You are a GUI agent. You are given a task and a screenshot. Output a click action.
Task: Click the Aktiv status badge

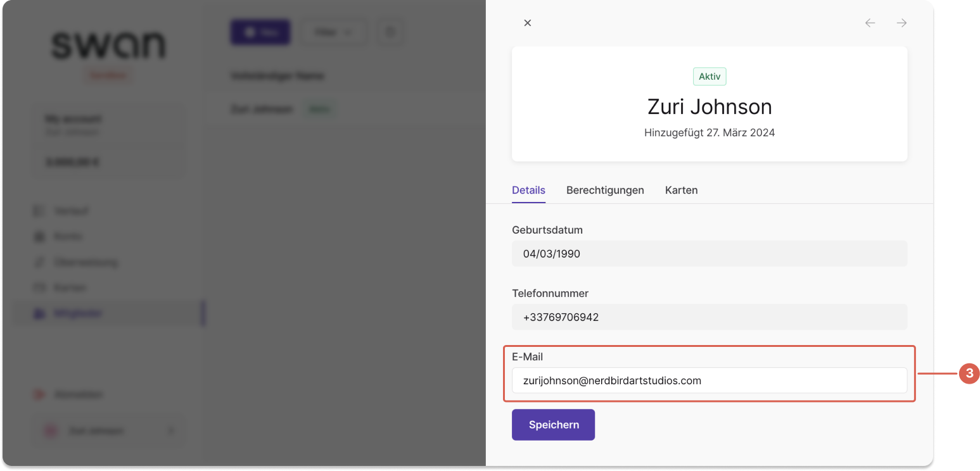[710, 77]
